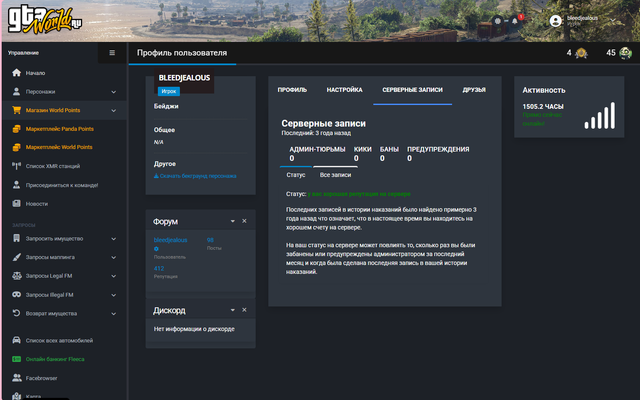The image size is (640, 400).
Task: Expand Запросы Legal FM chevron
Action: [113, 276]
